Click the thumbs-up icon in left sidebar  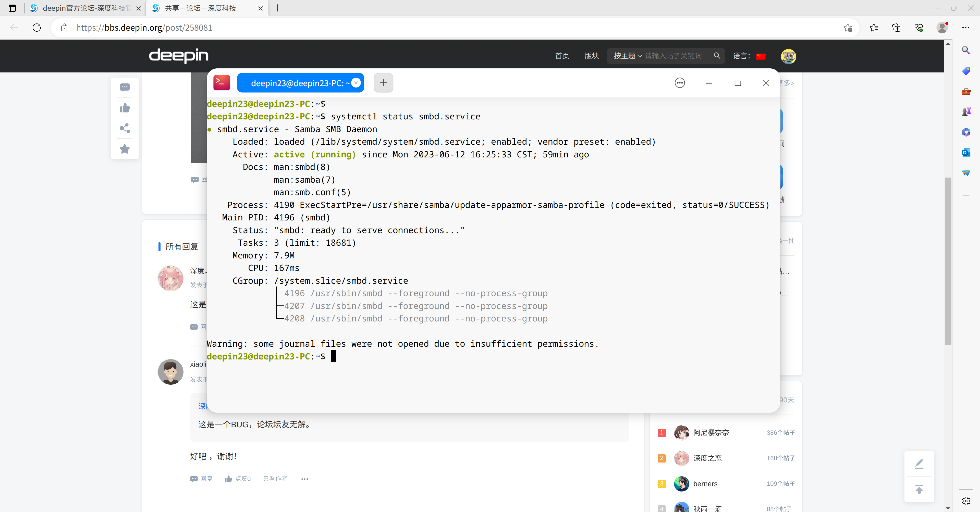124,108
